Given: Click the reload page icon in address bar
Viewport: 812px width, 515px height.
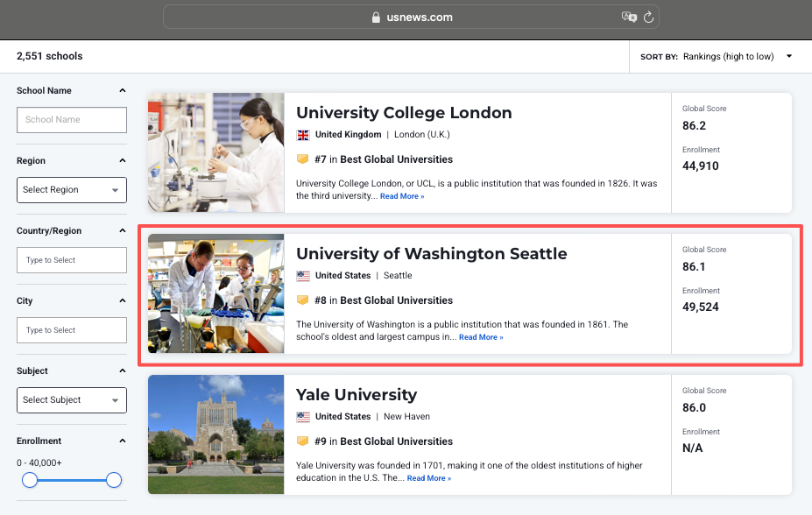Looking at the screenshot, I should point(649,18).
